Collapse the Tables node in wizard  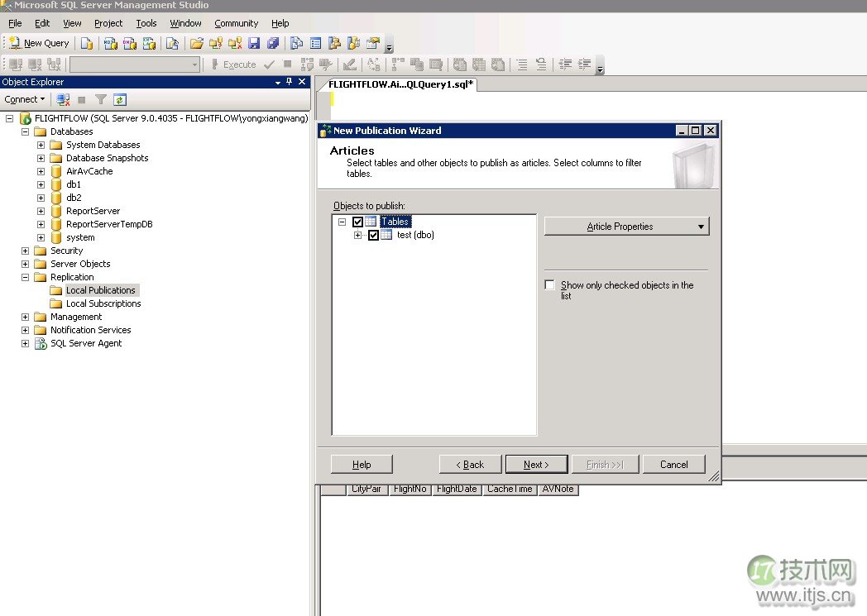click(x=342, y=222)
